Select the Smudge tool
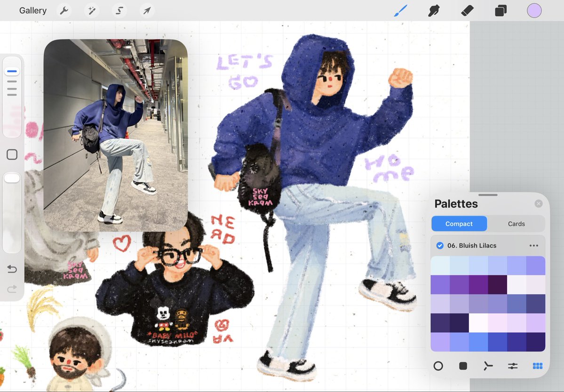This screenshot has height=392, width=564. [x=434, y=11]
